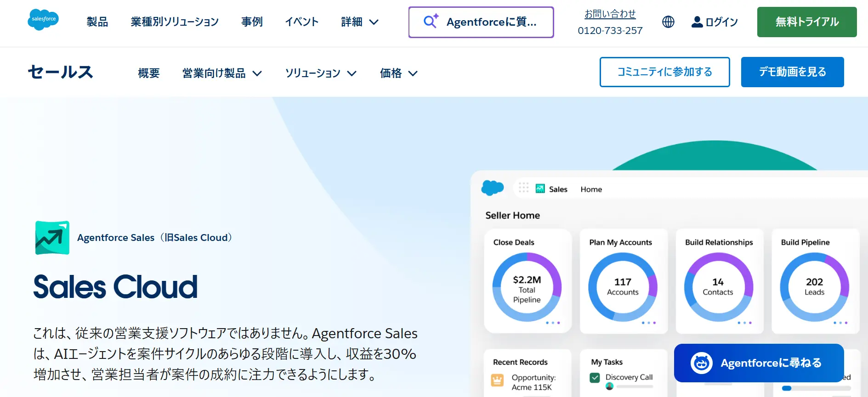This screenshot has height=397, width=868.
Task: Click the 14 Contacts donut chart
Action: click(x=718, y=287)
